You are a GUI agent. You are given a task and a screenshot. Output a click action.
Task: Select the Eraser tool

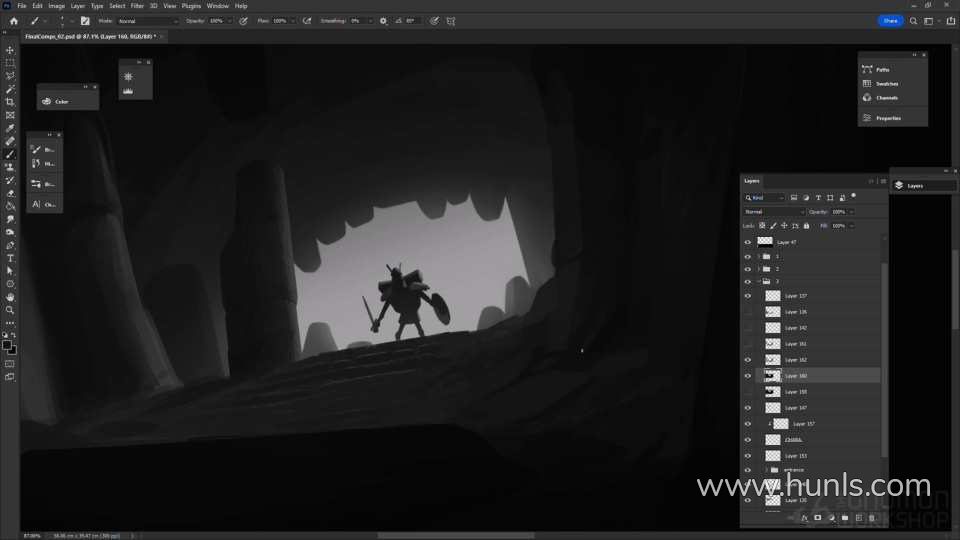[10, 193]
